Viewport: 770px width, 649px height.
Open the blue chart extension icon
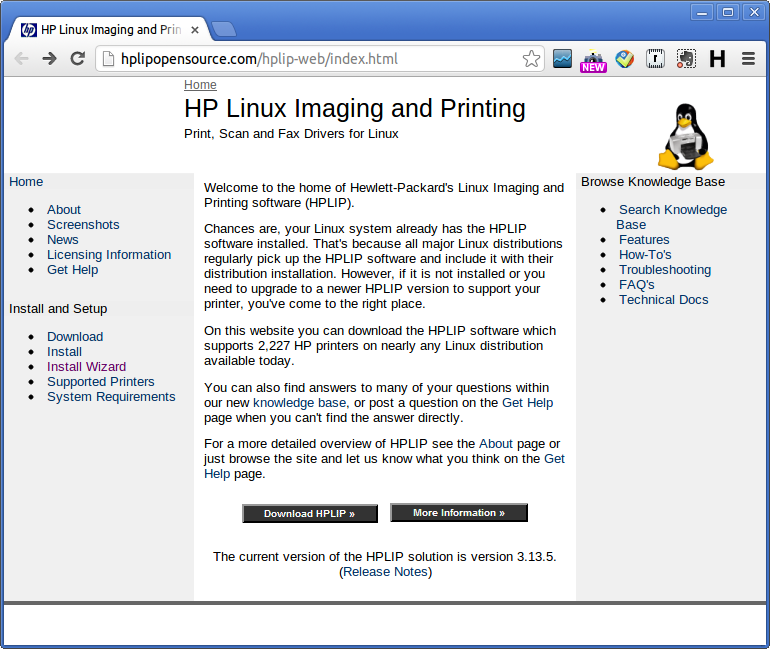[x=562, y=59]
